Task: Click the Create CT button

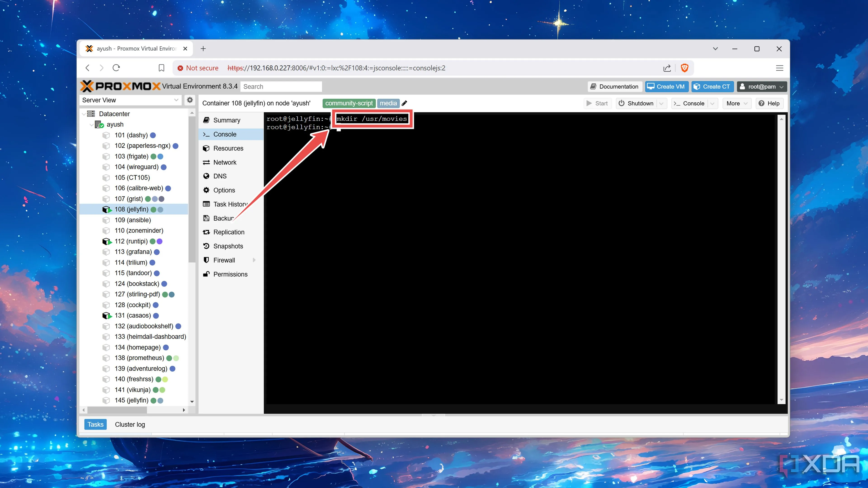Action: pos(712,87)
